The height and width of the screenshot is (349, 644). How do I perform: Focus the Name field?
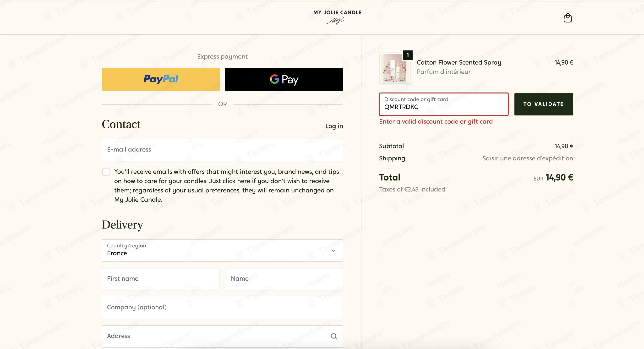pos(284,279)
